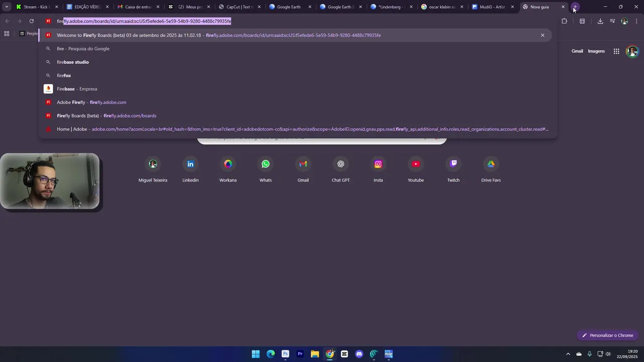Reload the page with the refresh icon
This screenshot has width=644, height=362.
tap(31, 21)
